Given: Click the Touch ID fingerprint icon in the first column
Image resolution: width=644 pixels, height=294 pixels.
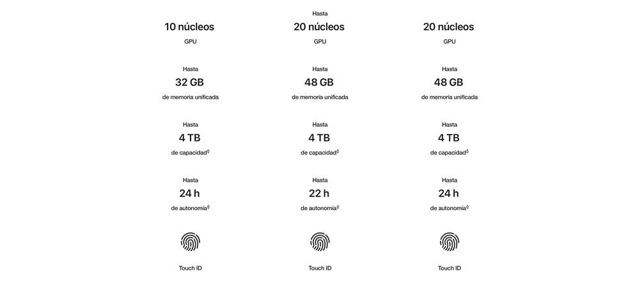Looking at the screenshot, I should (x=190, y=241).
